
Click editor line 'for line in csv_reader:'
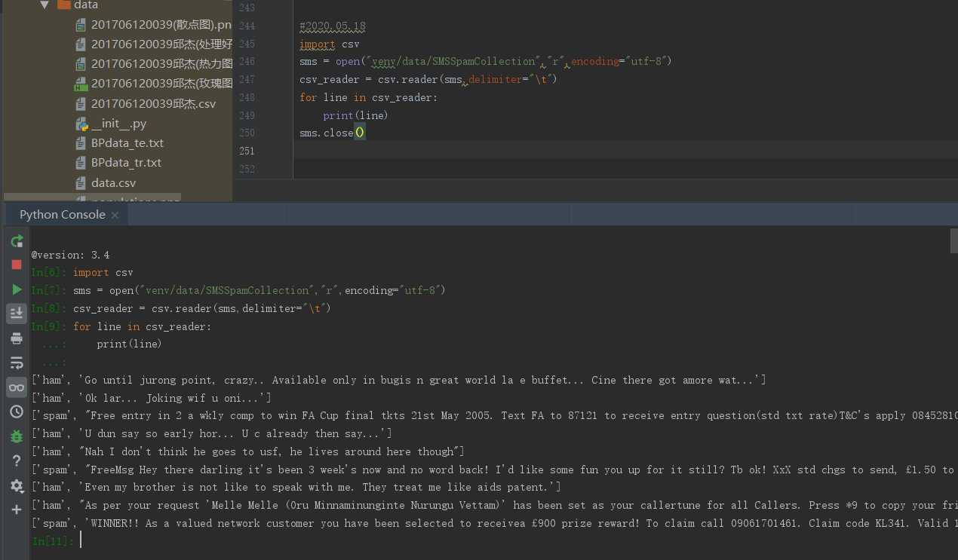pyautogui.click(x=368, y=97)
